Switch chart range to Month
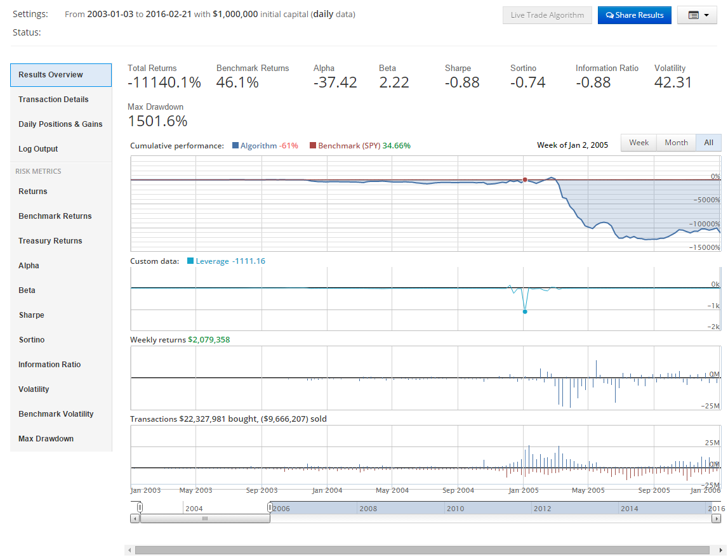Image resolution: width=728 pixels, height=560 pixels. click(676, 143)
